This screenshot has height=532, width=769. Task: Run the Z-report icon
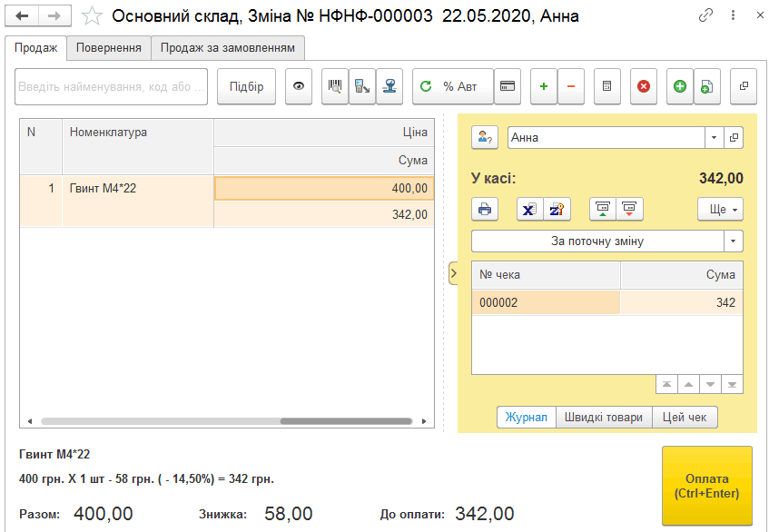pyautogui.click(x=557, y=210)
